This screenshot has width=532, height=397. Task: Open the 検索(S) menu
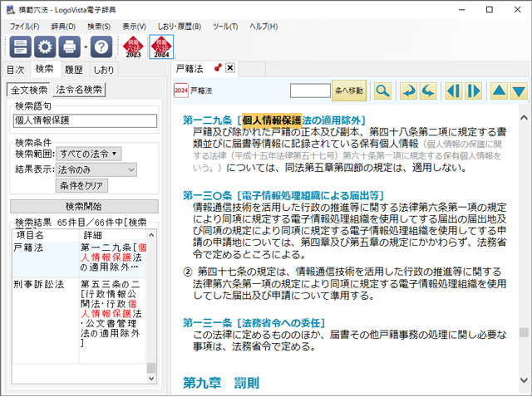(99, 27)
